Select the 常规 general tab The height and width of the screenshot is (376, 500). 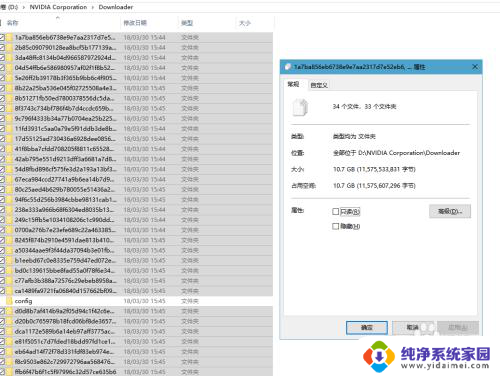click(x=293, y=84)
